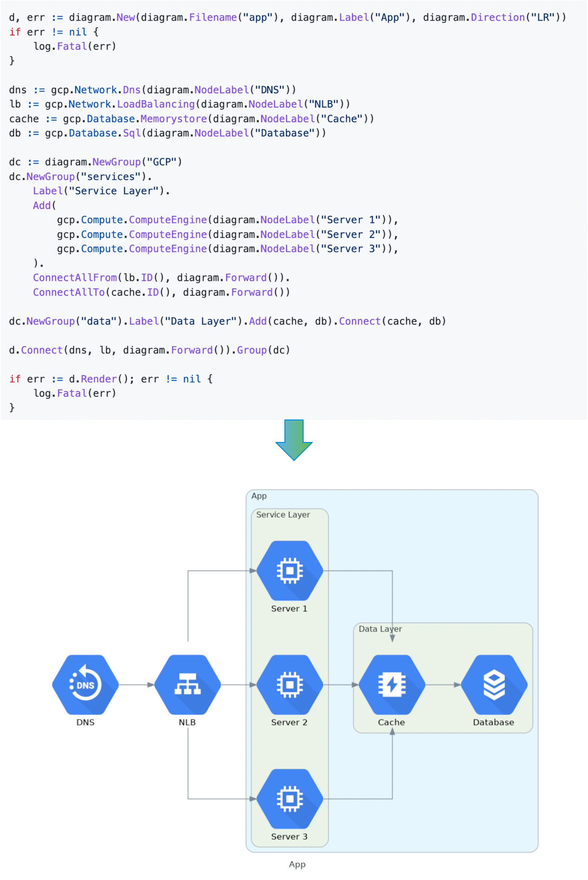Select the Database SQL icon
Screen dimensions: 588x880
point(494,685)
